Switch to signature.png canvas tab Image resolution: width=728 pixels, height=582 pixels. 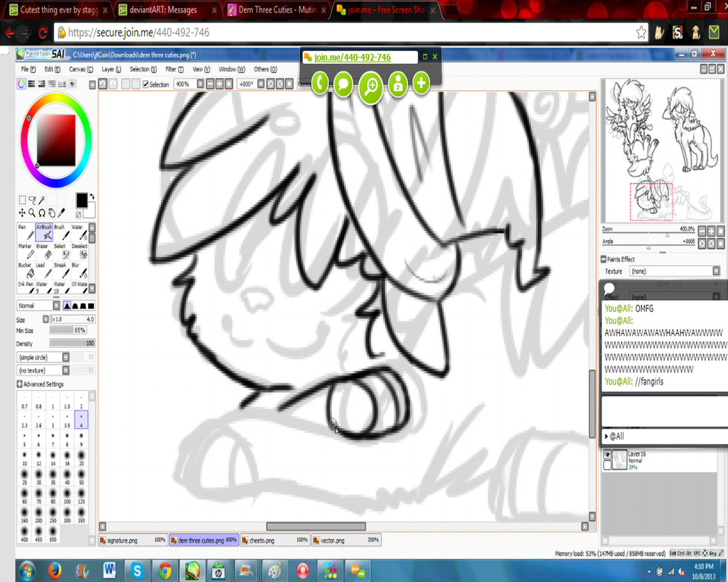point(133,540)
